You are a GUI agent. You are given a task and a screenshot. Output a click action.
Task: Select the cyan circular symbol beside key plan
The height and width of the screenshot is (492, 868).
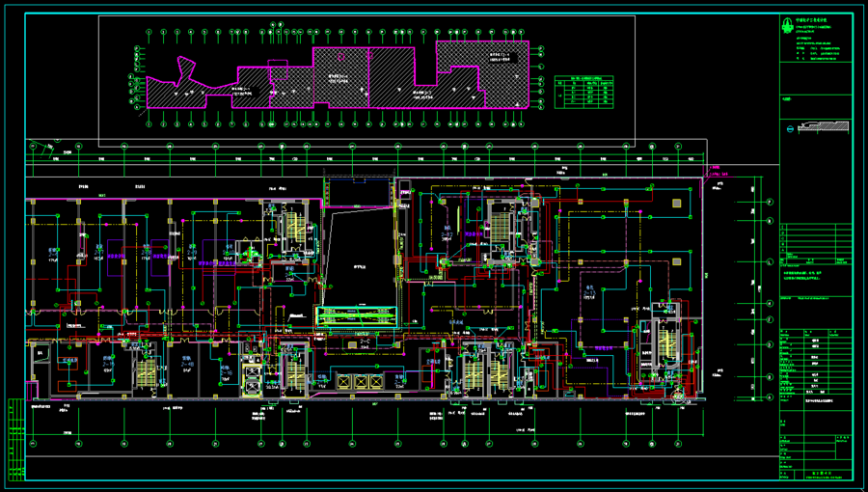[791, 129]
